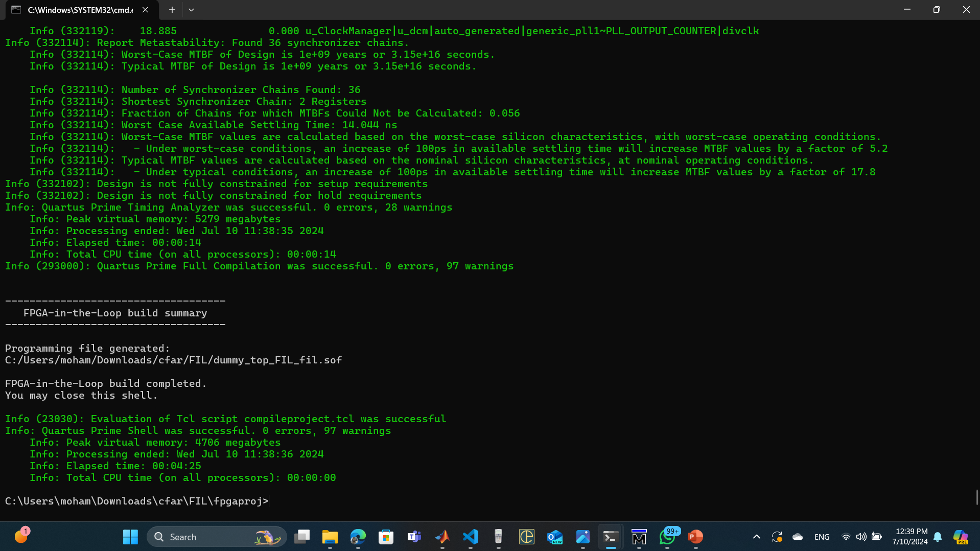Open Microsoft Store from taskbar
This screenshot has width=980, height=551.
click(386, 537)
